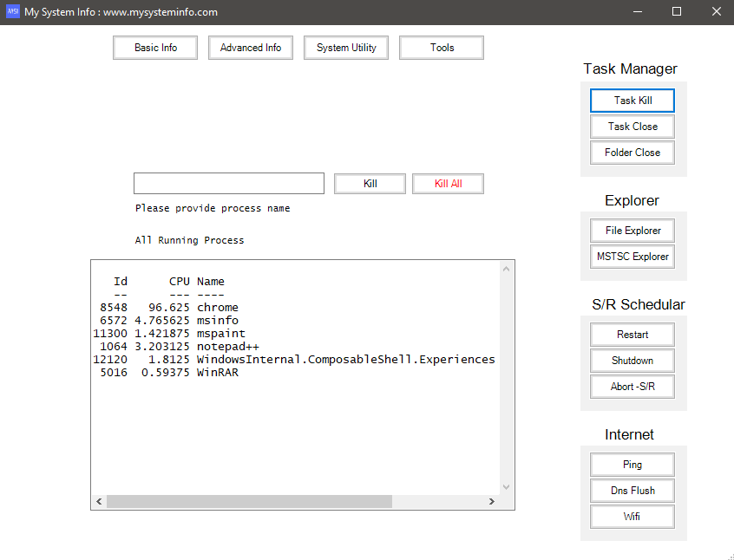Run the Ping tool
This screenshot has height=560, width=734.
tap(632, 465)
